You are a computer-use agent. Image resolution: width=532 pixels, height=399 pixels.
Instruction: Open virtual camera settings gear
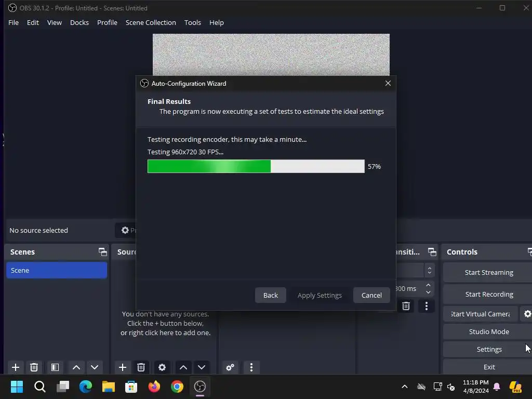click(527, 314)
